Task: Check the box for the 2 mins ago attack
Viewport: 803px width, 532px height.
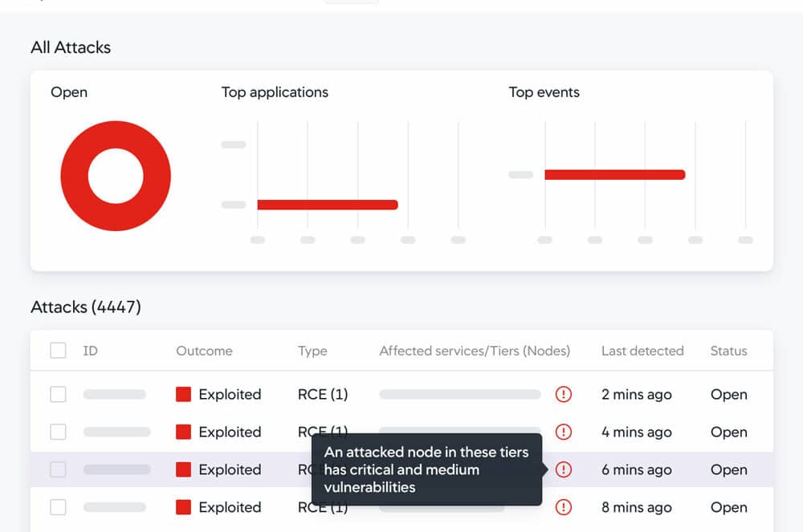Action: (58, 395)
